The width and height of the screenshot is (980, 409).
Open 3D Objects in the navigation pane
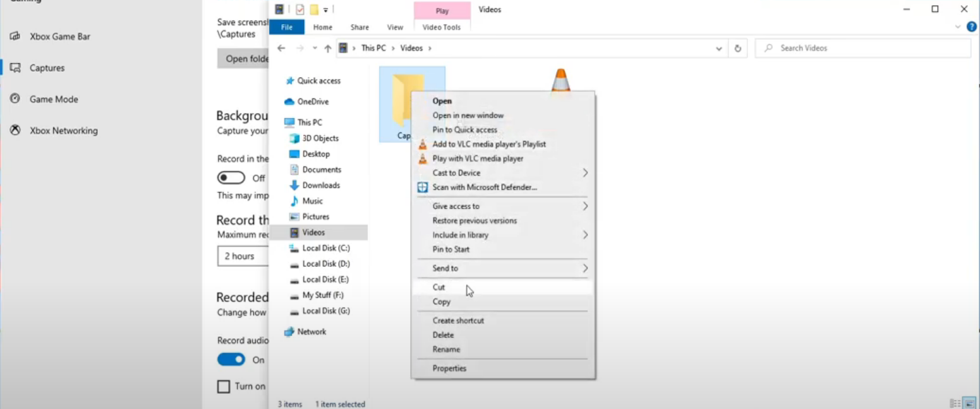(x=320, y=138)
